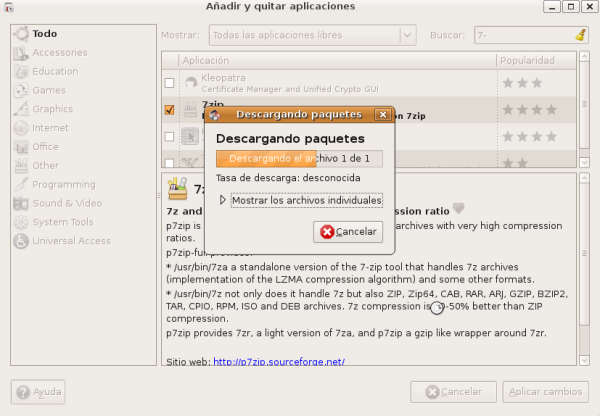The image size is (600, 416).
Task: Click the Universal Access category icon
Action: 20,241
